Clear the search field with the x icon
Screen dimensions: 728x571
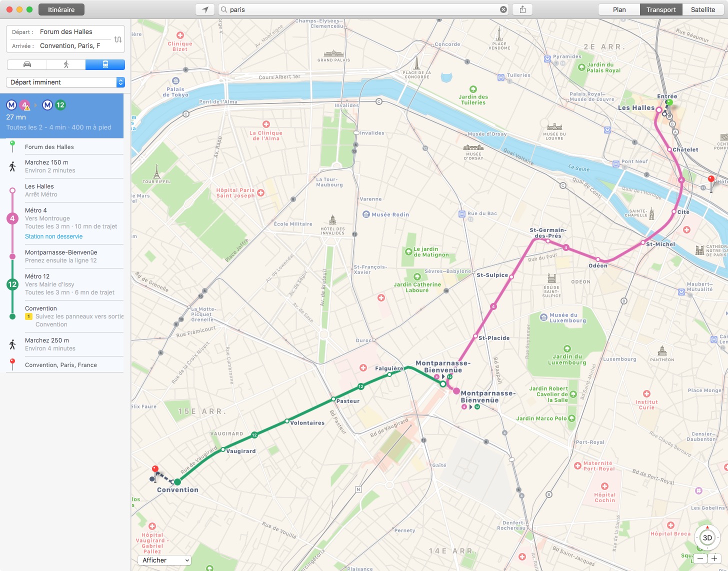pos(503,9)
